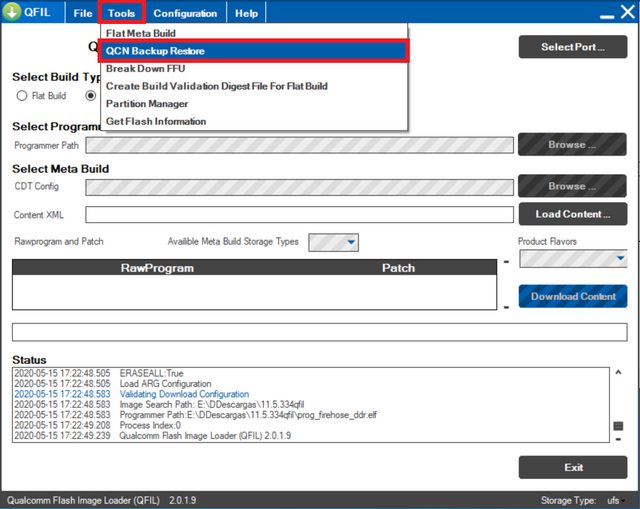Image resolution: width=640 pixels, height=509 pixels.
Task: Choose Break Down FFU menu entry
Action: click(x=253, y=69)
